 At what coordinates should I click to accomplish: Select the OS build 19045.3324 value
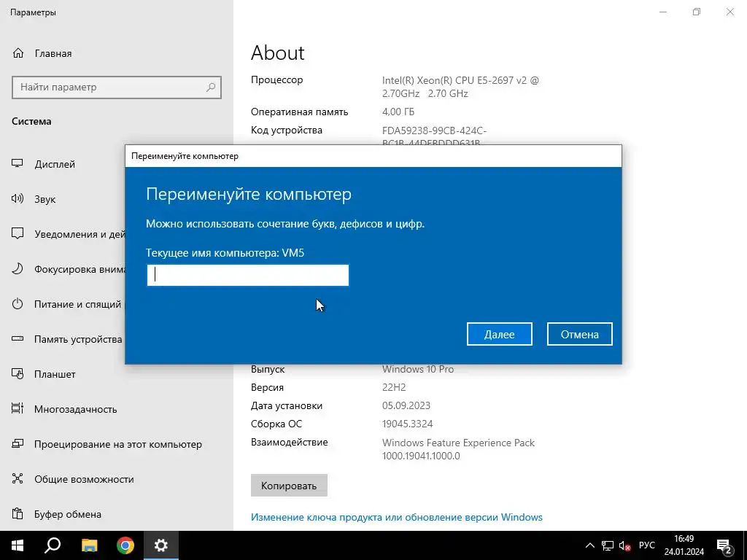pos(407,424)
